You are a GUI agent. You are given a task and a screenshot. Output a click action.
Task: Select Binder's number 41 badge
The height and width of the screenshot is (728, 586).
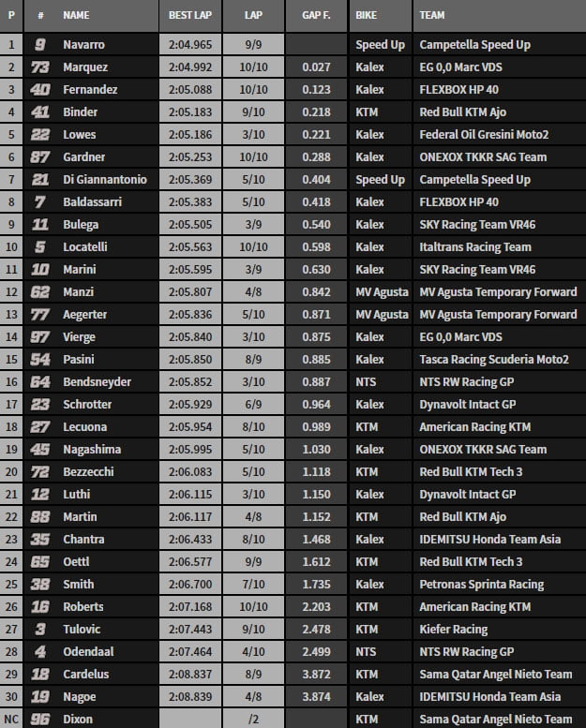tap(40, 111)
